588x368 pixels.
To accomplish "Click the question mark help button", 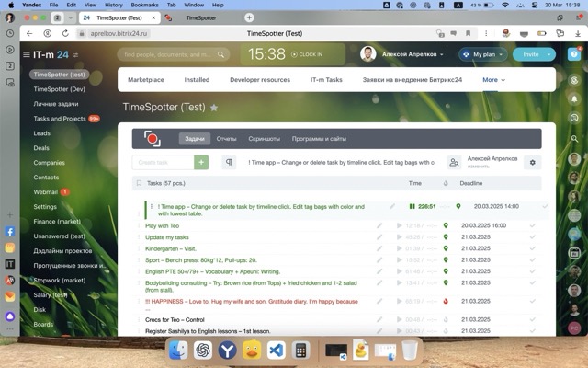I will pyautogui.click(x=548, y=54).
